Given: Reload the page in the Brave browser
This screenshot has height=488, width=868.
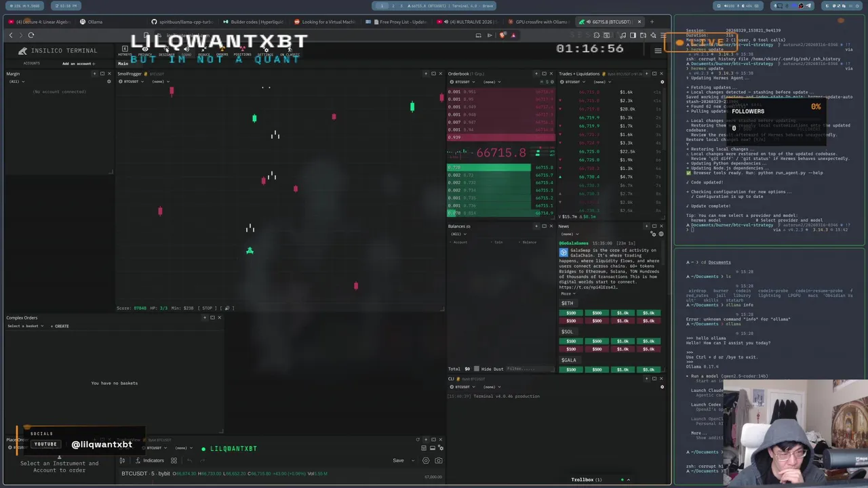Looking at the screenshot, I should [x=31, y=35].
